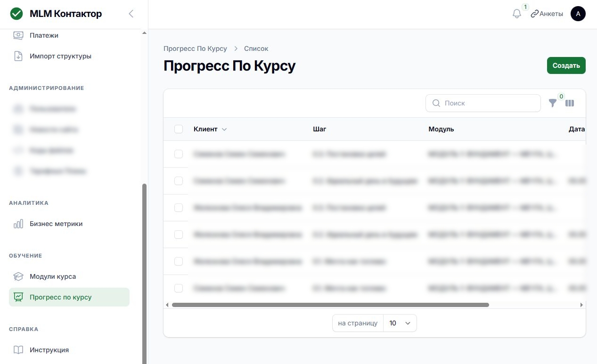
Task: Click the Прогресс по курсу presentation icon
Action: tap(18, 297)
